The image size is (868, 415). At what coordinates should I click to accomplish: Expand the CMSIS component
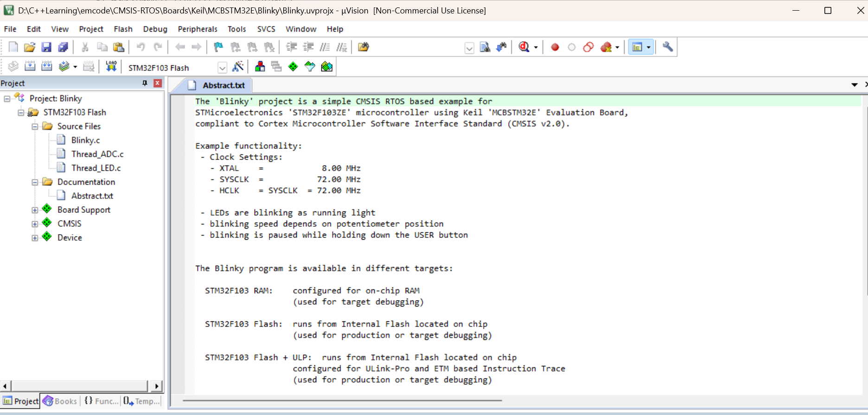pyautogui.click(x=35, y=224)
